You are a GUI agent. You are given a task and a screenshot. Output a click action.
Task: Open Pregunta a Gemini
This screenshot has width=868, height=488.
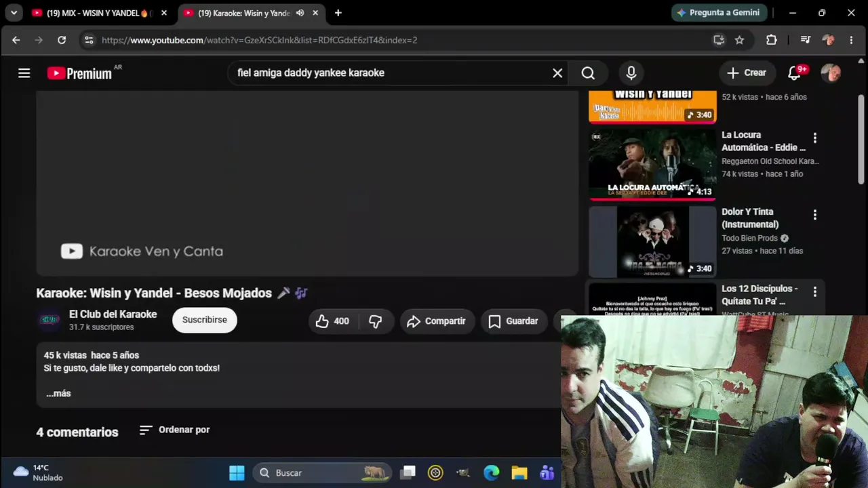tap(720, 12)
